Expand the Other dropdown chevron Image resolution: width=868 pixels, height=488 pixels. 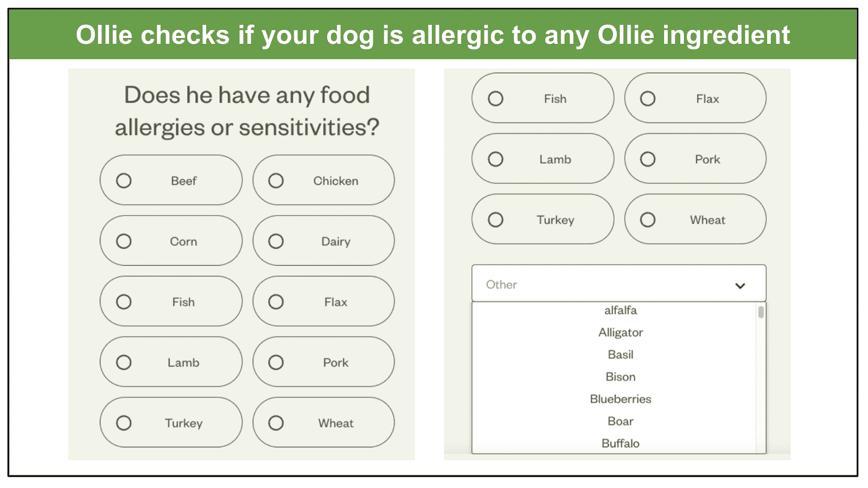740,286
